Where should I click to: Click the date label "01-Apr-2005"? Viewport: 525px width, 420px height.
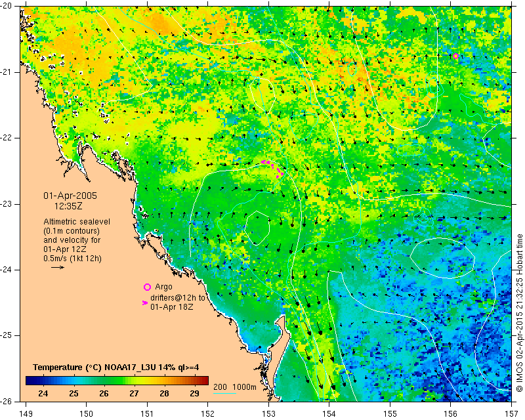[70, 196]
